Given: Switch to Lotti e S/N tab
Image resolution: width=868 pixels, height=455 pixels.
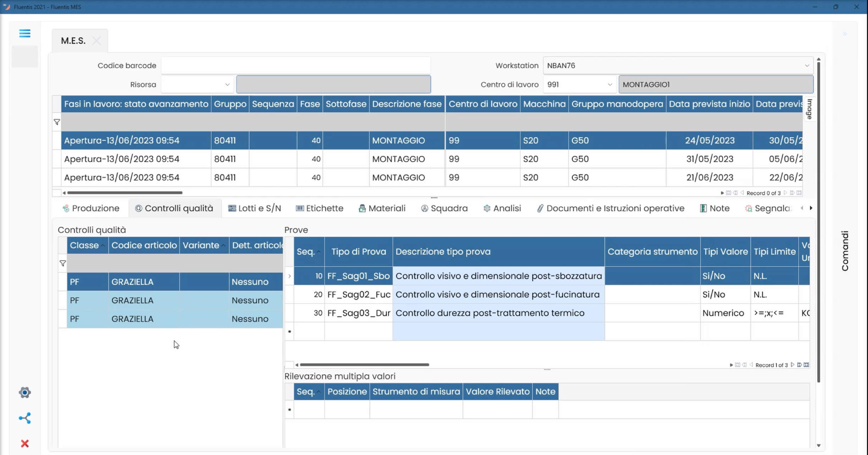Looking at the screenshot, I should click(255, 208).
